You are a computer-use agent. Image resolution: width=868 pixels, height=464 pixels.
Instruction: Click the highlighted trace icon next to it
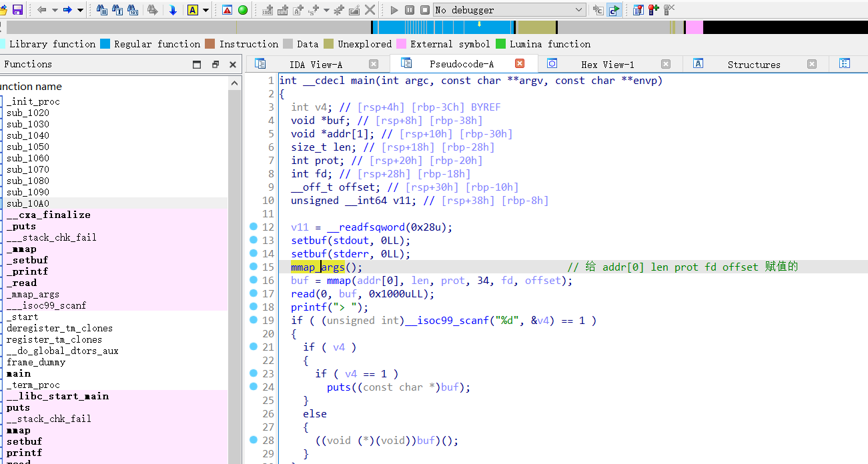point(614,10)
